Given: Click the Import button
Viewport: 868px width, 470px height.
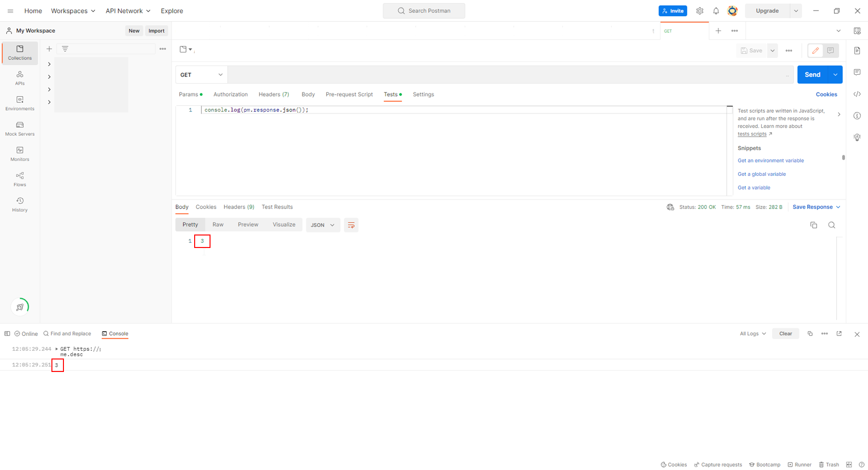Looking at the screenshot, I should pos(157,31).
